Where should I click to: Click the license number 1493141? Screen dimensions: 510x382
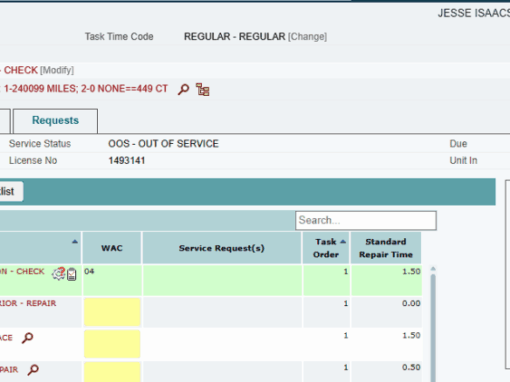click(x=127, y=161)
